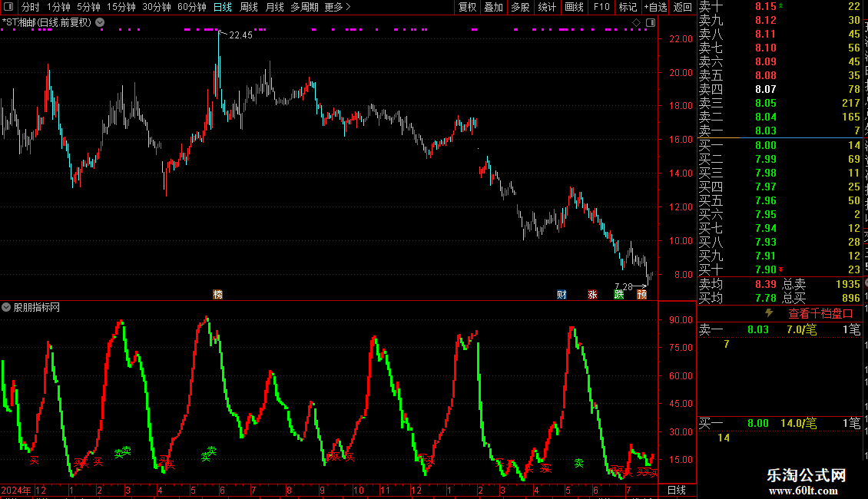Click the 财 financial event marker
The height and width of the screenshot is (499, 868).
[x=562, y=294]
